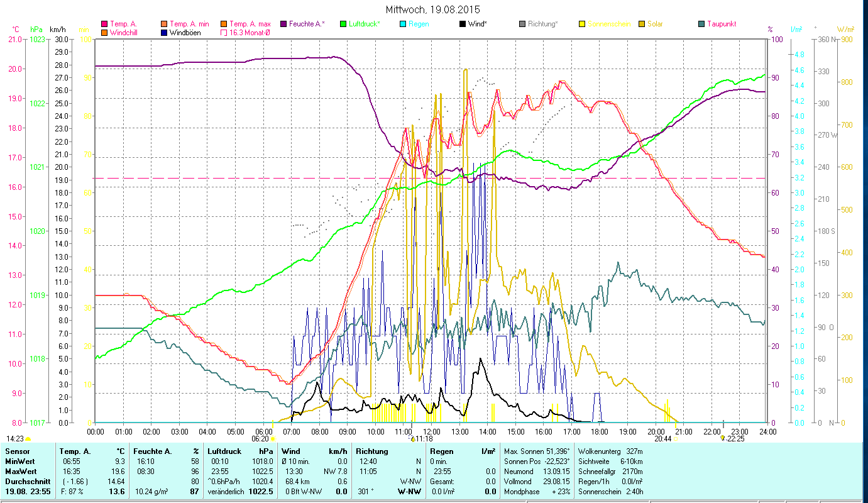Click the Temp. A. min legend swatch

tap(165, 25)
